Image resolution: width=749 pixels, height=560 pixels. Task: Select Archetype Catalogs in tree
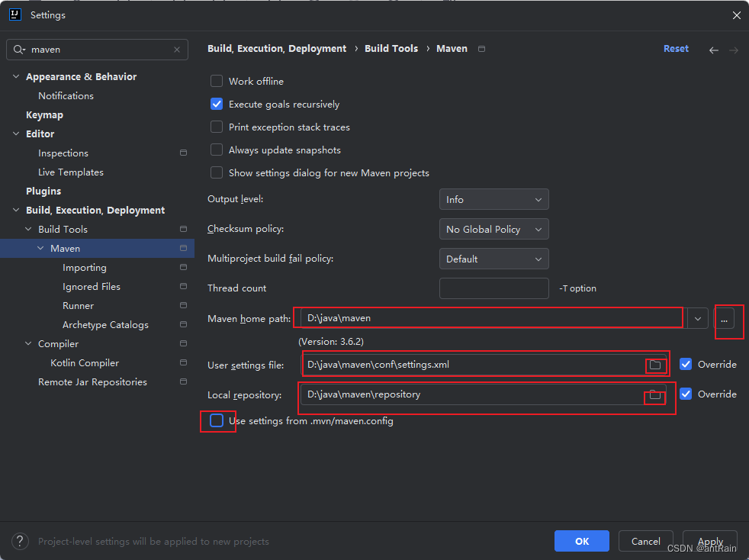(x=105, y=325)
